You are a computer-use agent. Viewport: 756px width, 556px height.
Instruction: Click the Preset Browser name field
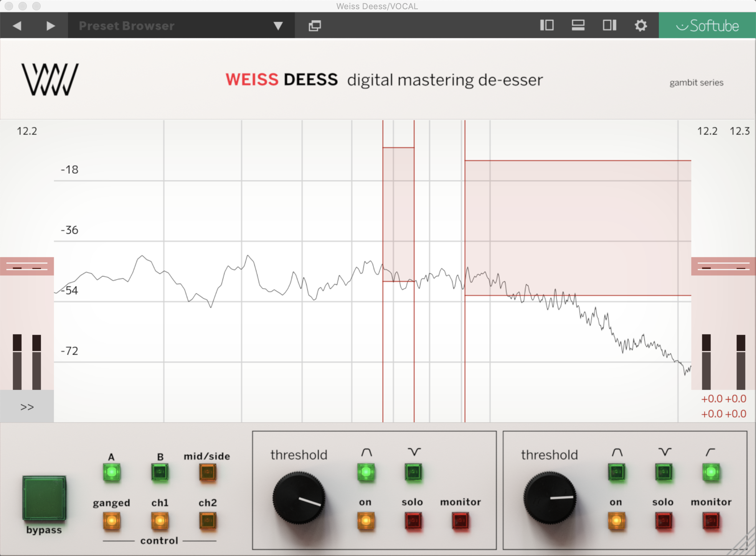pyautogui.click(x=181, y=26)
